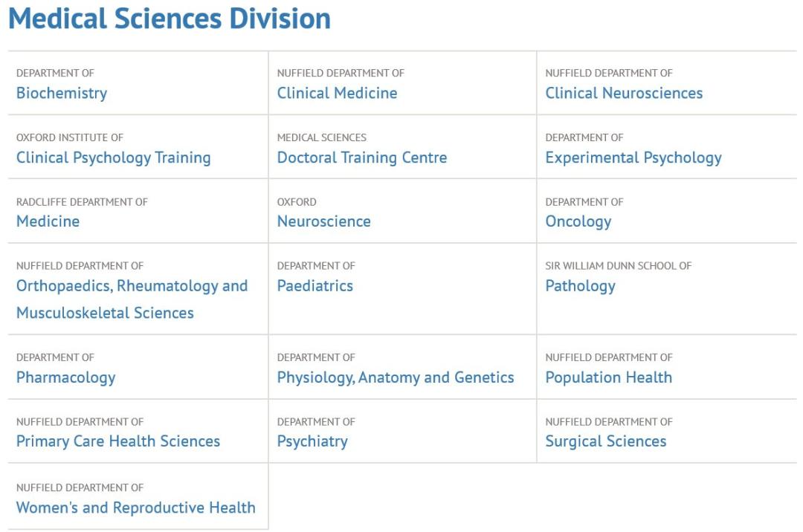The image size is (803, 532).
Task: Open the Department of Oncology link
Action: (578, 221)
